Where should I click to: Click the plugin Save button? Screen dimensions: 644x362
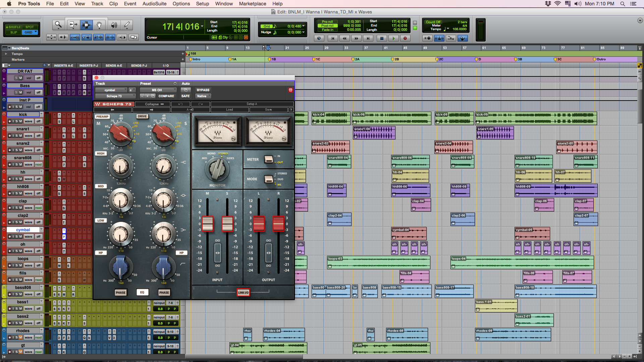(x=268, y=110)
